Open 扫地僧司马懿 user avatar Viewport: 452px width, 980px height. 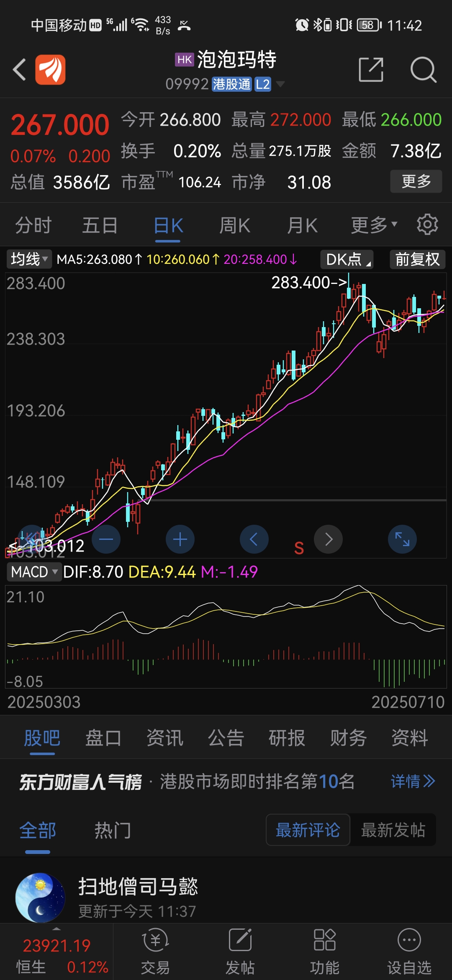tap(40, 897)
